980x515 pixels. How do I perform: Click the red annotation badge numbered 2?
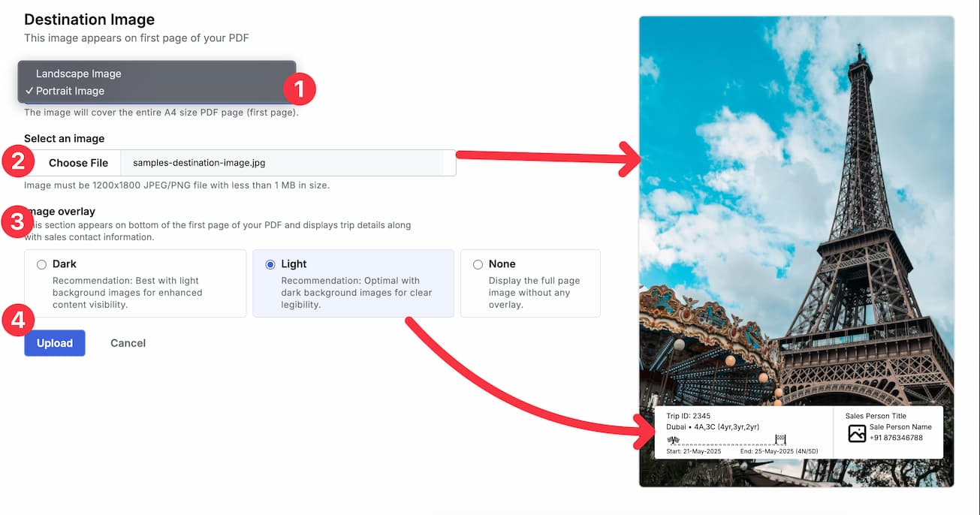click(x=17, y=161)
